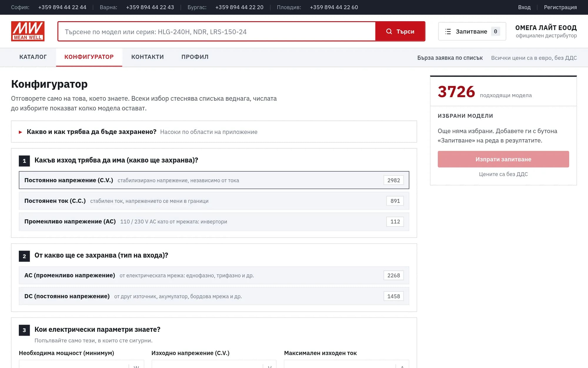Click the list icon in the Запитване button
The image size is (588, 368).
[448, 32]
